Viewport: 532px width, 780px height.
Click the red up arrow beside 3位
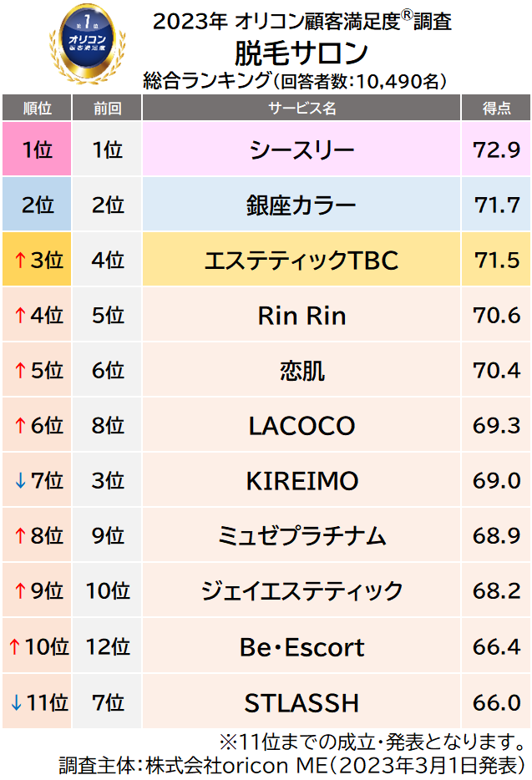(x=18, y=261)
